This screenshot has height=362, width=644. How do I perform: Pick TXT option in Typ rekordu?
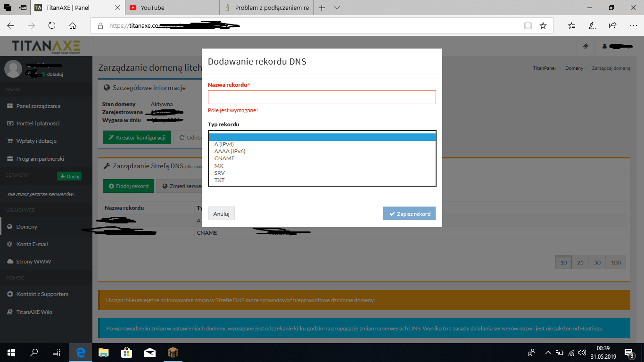(219, 180)
